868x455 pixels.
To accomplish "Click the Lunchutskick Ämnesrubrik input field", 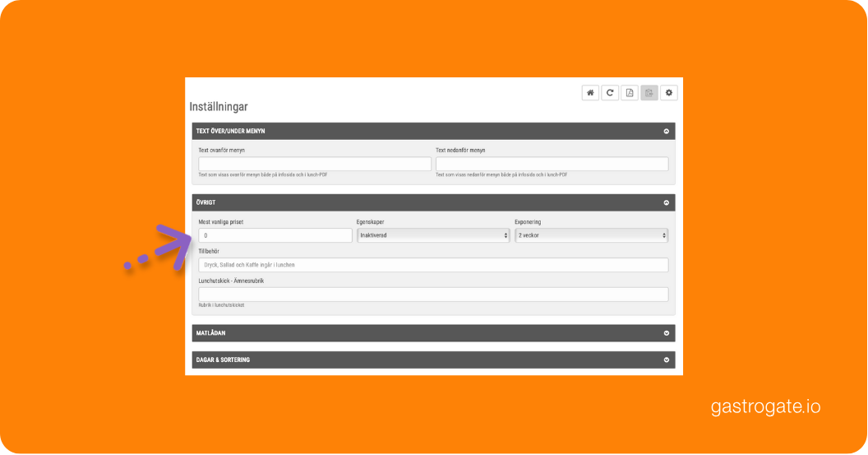I will tap(433, 295).
